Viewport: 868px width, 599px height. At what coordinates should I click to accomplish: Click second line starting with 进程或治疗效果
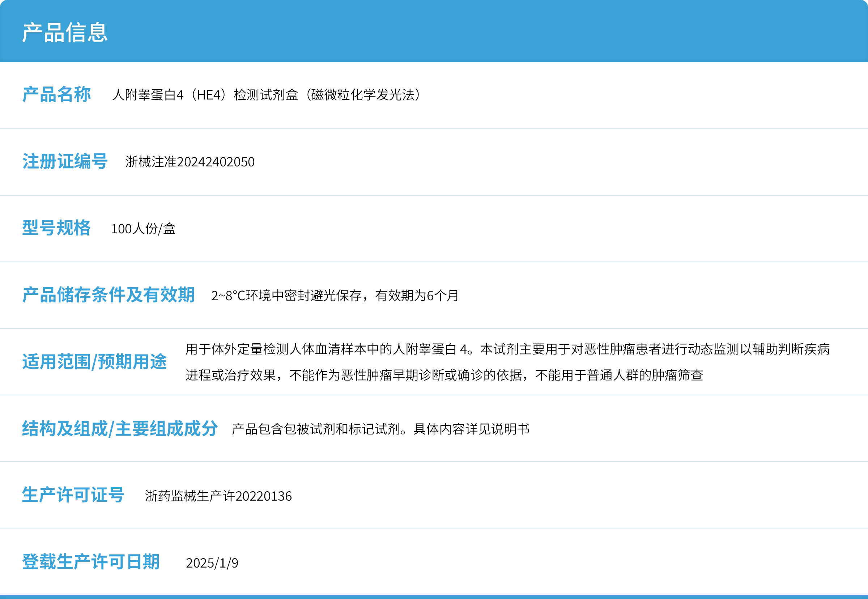tap(444, 375)
